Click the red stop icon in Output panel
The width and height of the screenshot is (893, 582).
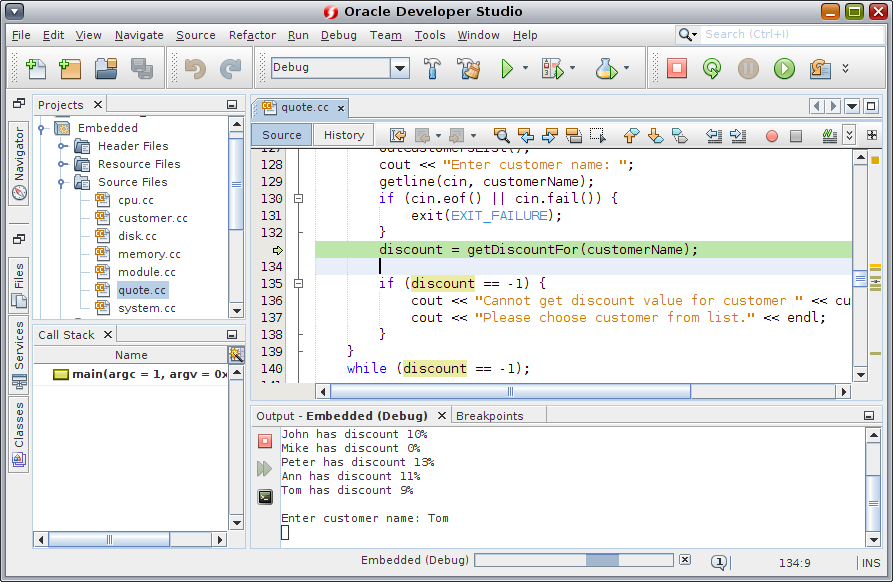pyautogui.click(x=265, y=441)
